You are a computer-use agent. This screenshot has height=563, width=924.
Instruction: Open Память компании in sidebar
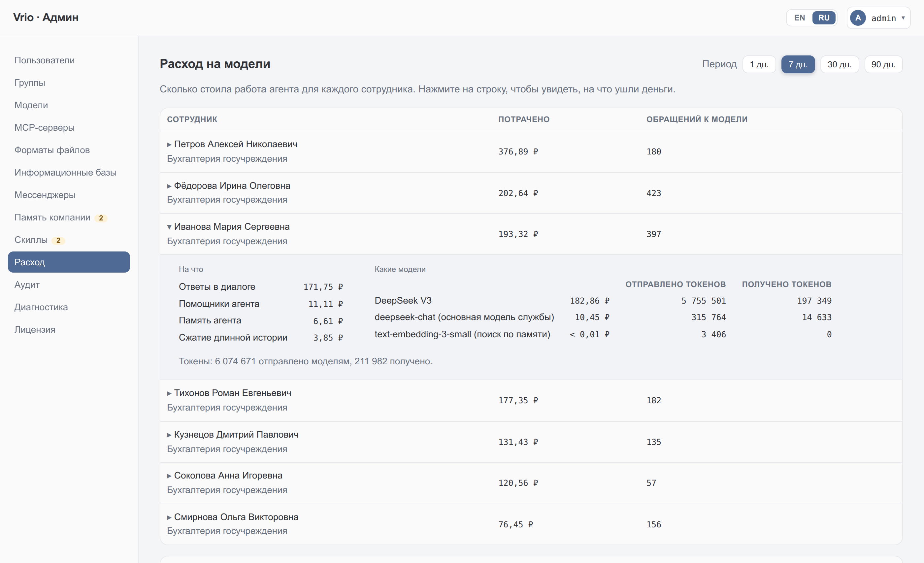click(69, 217)
